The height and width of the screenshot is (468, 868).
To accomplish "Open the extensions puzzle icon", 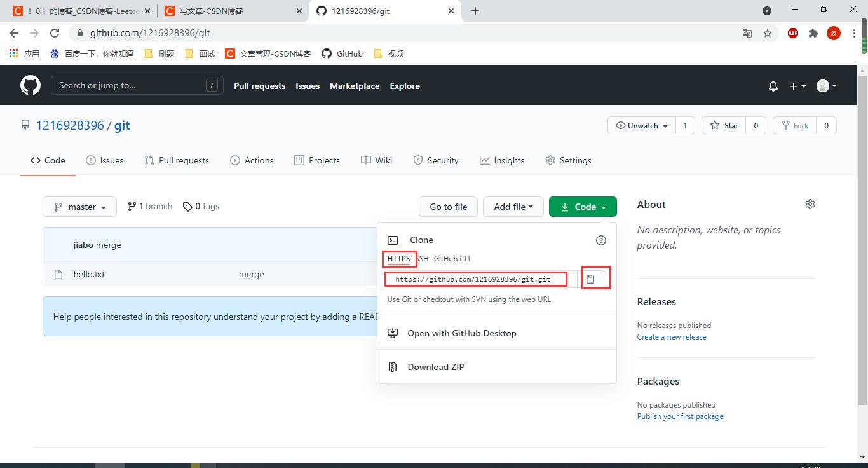I will click(813, 33).
